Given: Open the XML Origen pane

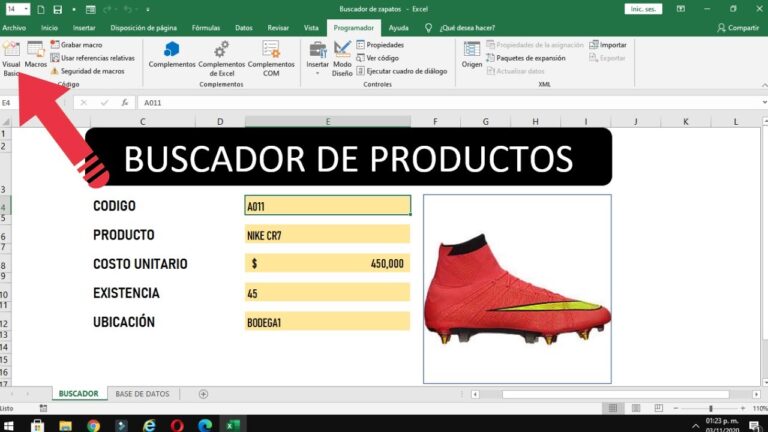Looking at the screenshot, I should [x=472, y=54].
